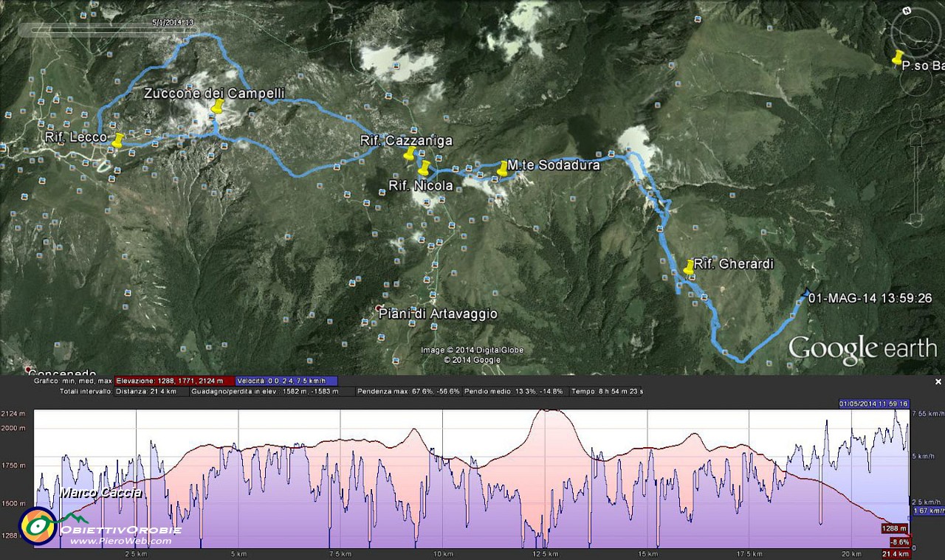Click the Look joystick ring
Image resolution: width=945 pixels, height=560 pixels.
(x=915, y=35)
